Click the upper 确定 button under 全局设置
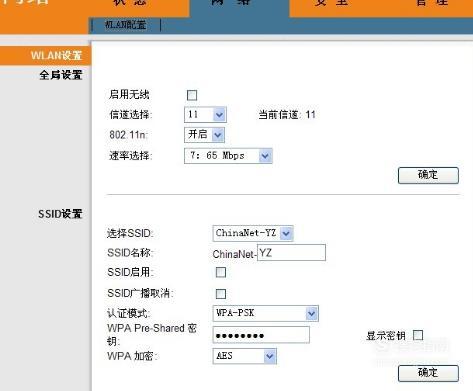 [428, 175]
